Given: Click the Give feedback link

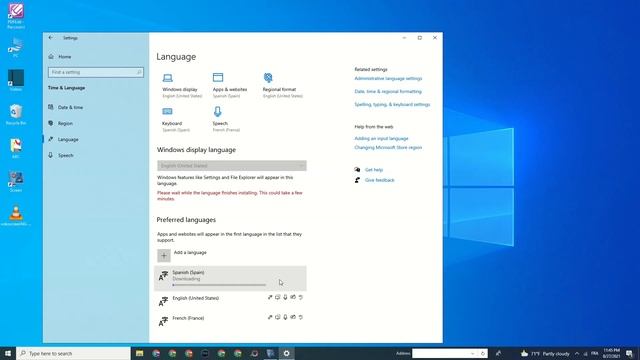Looking at the screenshot, I should [380, 180].
